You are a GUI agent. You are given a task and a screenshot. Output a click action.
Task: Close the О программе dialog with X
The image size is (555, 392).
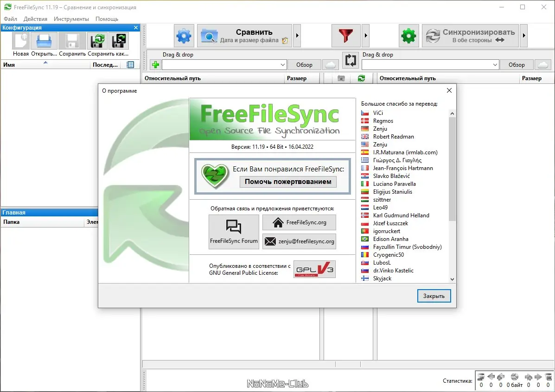point(449,90)
